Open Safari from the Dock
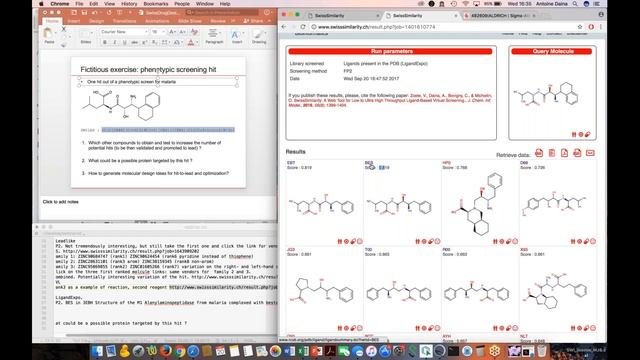 193,351
